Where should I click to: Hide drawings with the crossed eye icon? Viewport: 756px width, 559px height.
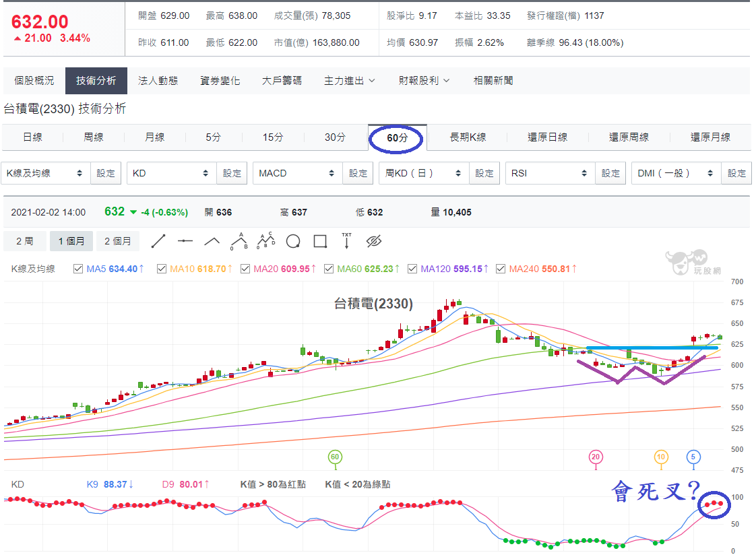[x=374, y=241]
